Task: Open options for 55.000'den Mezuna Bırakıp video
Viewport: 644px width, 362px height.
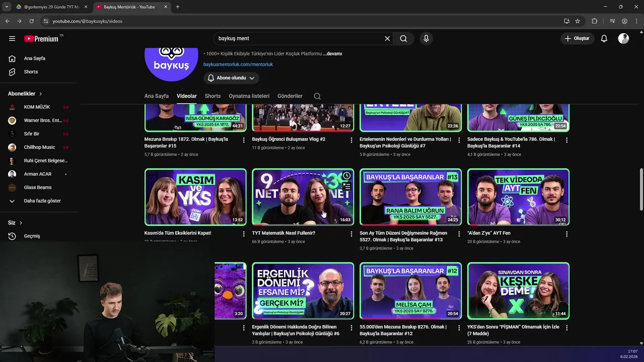Action: point(459,328)
